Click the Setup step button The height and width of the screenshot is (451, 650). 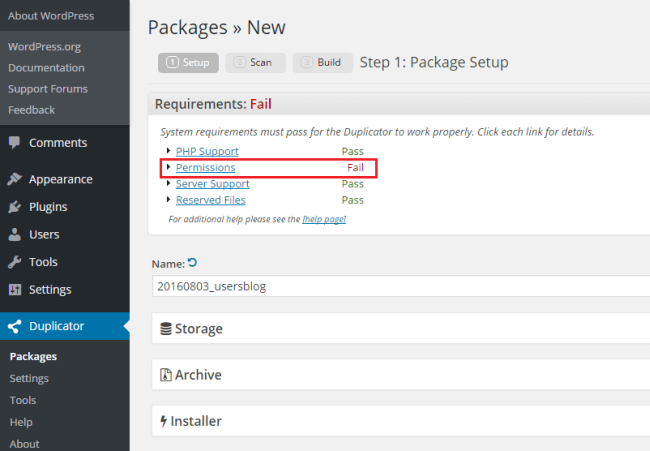point(188,62)
